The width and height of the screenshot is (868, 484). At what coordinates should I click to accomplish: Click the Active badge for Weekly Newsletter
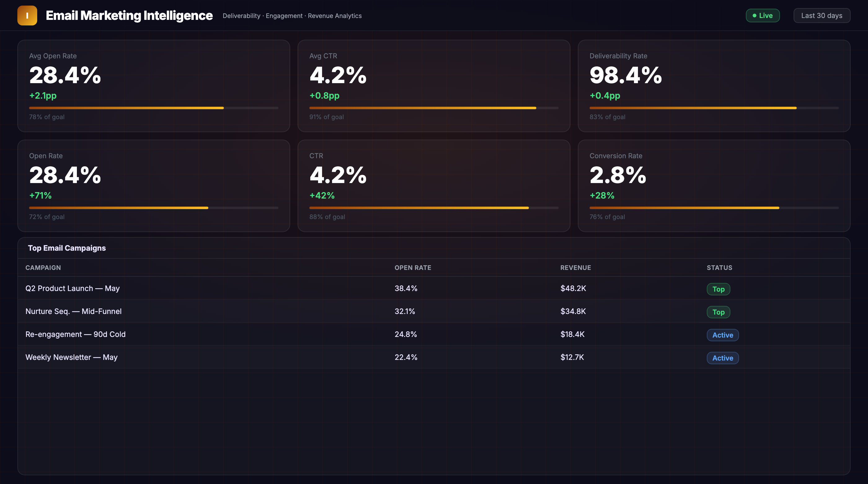(x=723, y=358)
